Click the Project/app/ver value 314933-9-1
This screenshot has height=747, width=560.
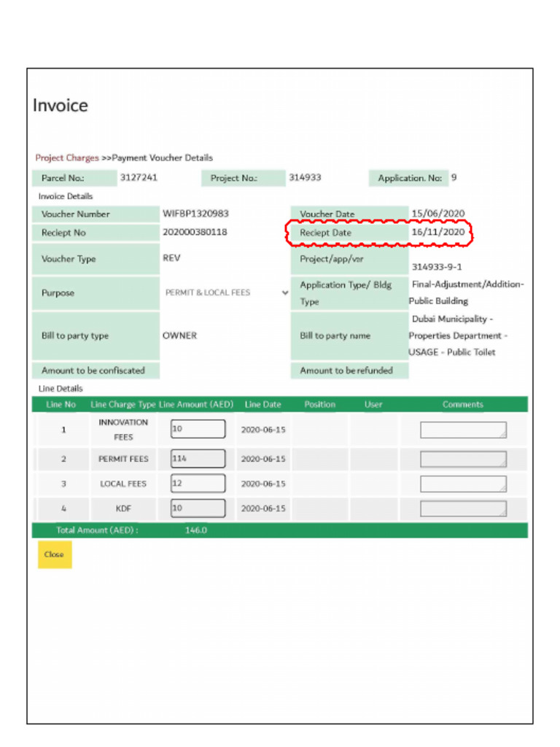pos(437,267)
